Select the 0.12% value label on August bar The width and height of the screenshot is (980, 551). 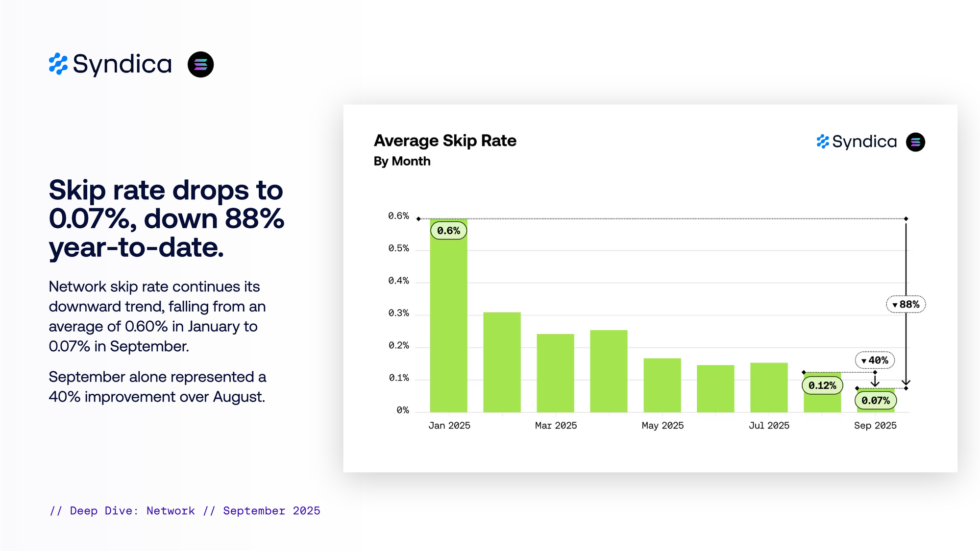tap(822, 385)
